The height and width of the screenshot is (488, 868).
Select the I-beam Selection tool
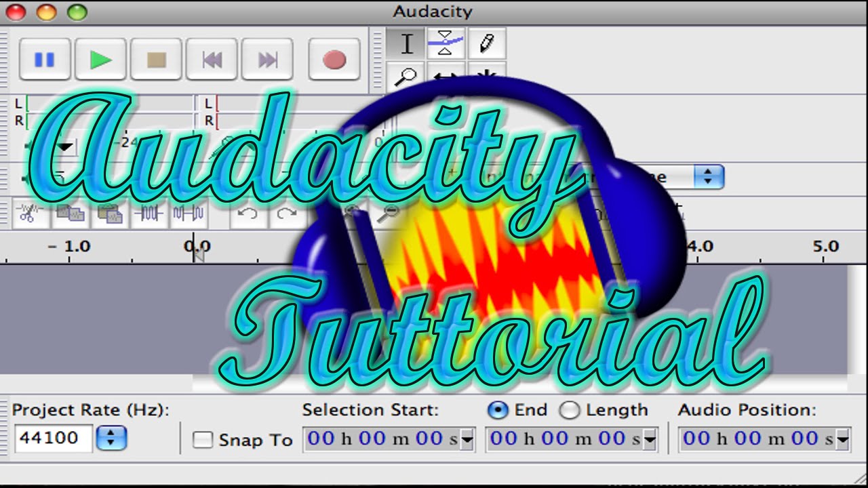coord(406,44)
